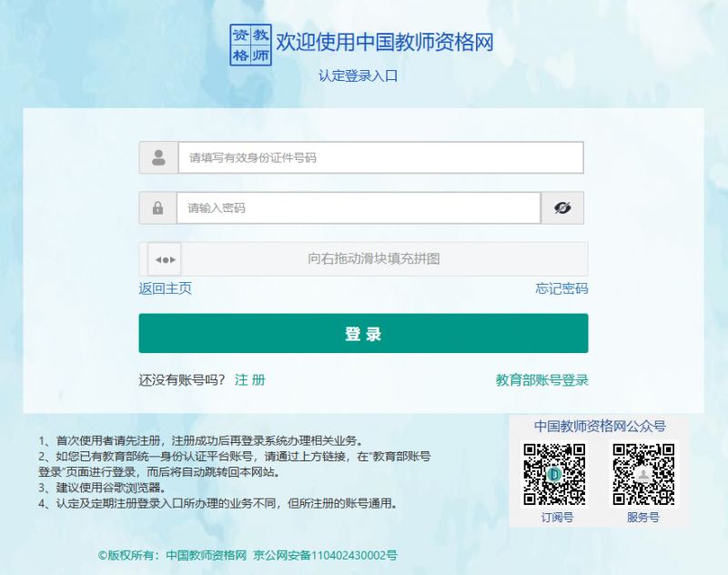Focus the ID number input field
The height and width of the screenshot is (575, 728).
[x=380, y=157]
